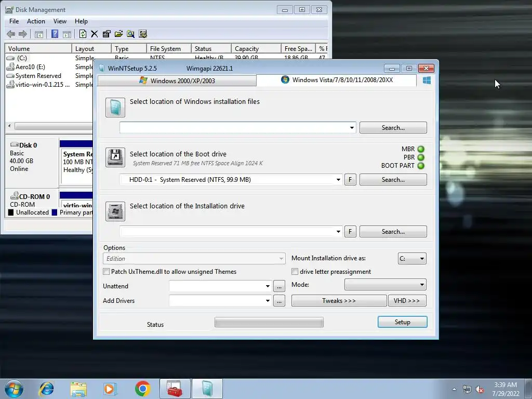Click the Windows installation files source icon
This screenshot has width=532, height=399.
click(x=115, y=108)
